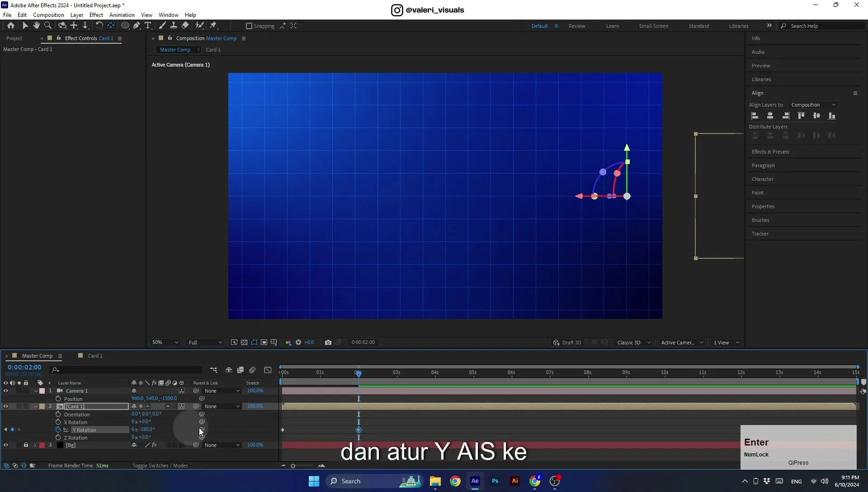
Task: Open the Classic 3D renderer dropdown
Action: [634, 342]
